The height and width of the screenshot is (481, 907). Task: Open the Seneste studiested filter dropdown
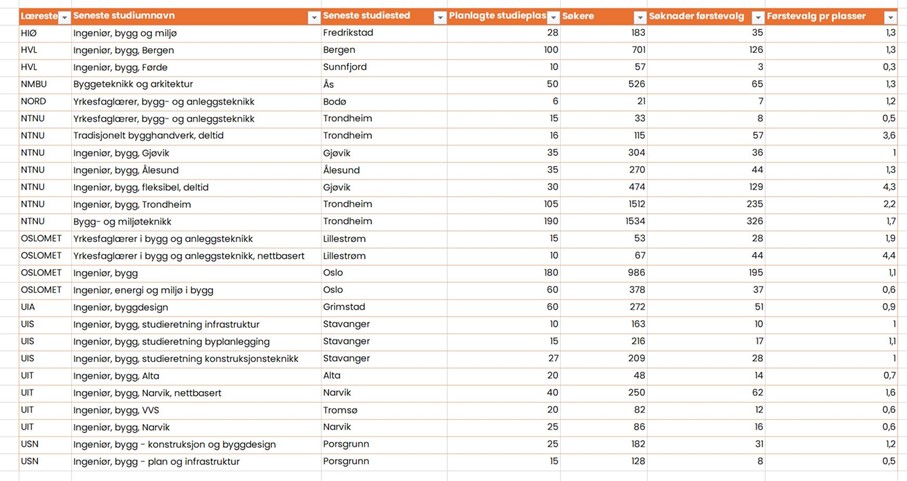[440, 18]
